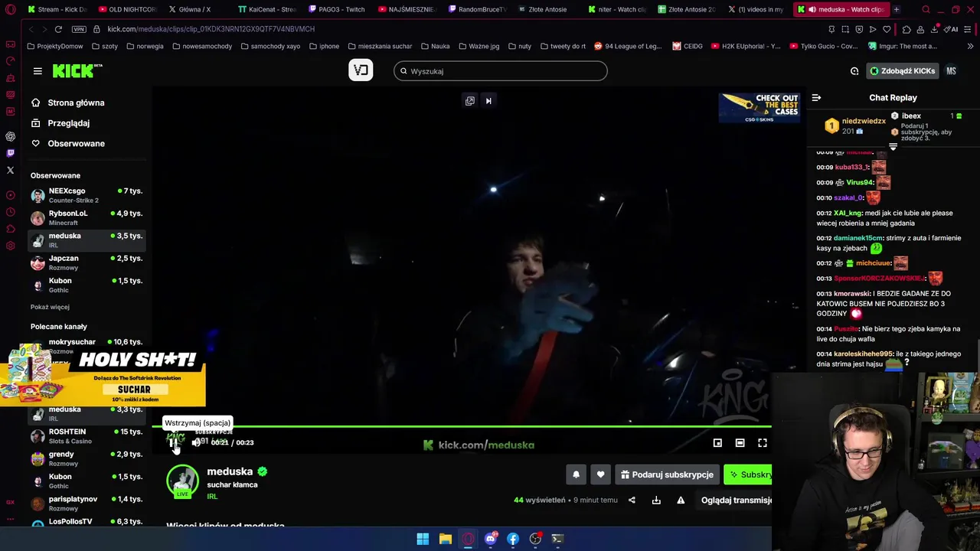Click Oglądaj transmisję button
Image resolution: width=980 pixels, height=551 pixels.
[736, 500]
